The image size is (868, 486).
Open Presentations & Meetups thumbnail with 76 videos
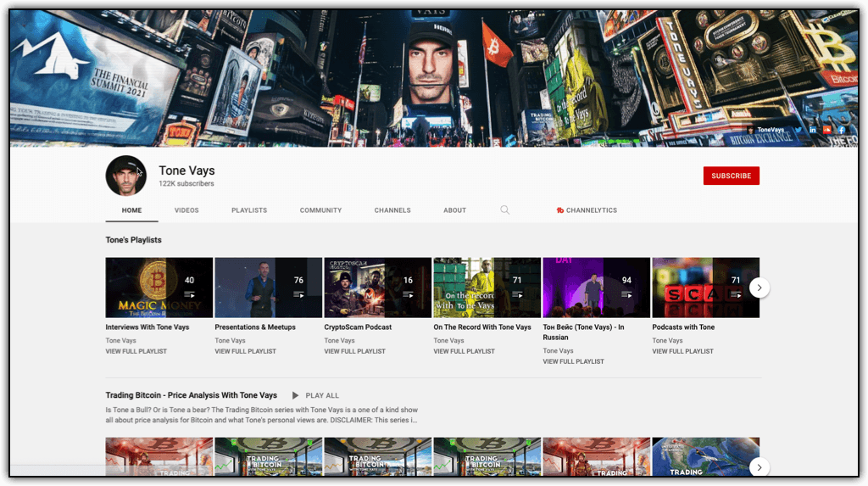pos(269,288)
